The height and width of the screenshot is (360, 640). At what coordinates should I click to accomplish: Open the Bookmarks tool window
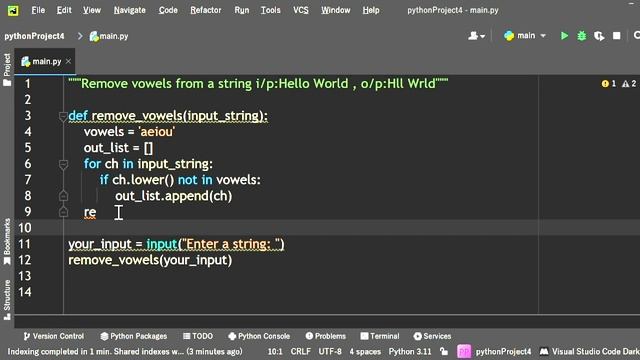(x=7, y=242)
